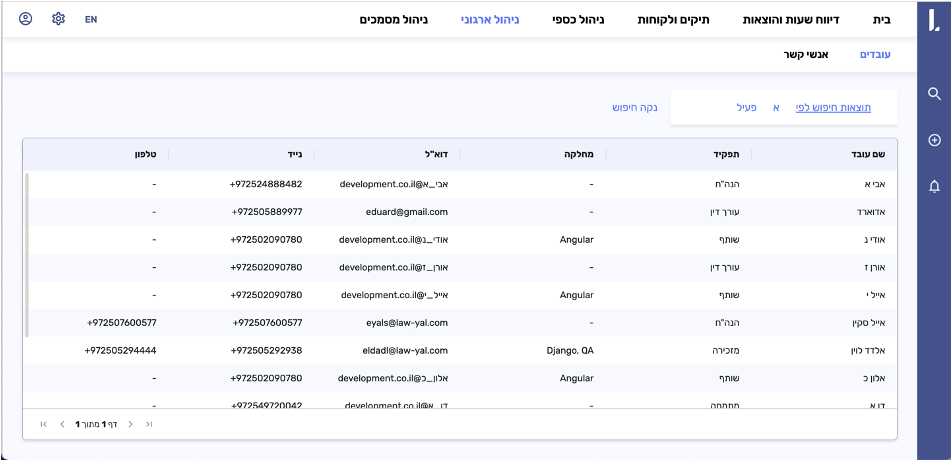The height and width of the screenshot is (460, 952).
Task: Click the תוצאות חיפוש לפי link
Action: 833,107
